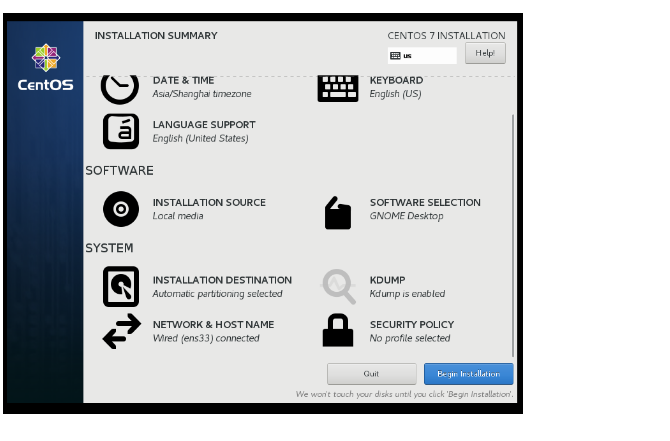Open Installation Source disc icon
The height and width of the screenshot is (441, 670).
[121, 209]
